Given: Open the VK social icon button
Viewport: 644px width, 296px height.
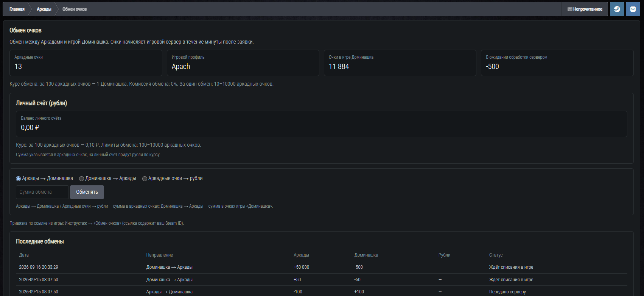Looking at the screenshot, I should point(633,9).
